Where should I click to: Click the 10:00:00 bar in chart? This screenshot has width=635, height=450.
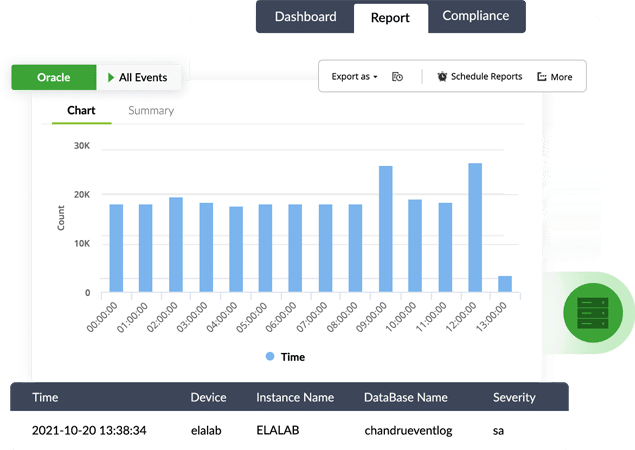point(415,246)
